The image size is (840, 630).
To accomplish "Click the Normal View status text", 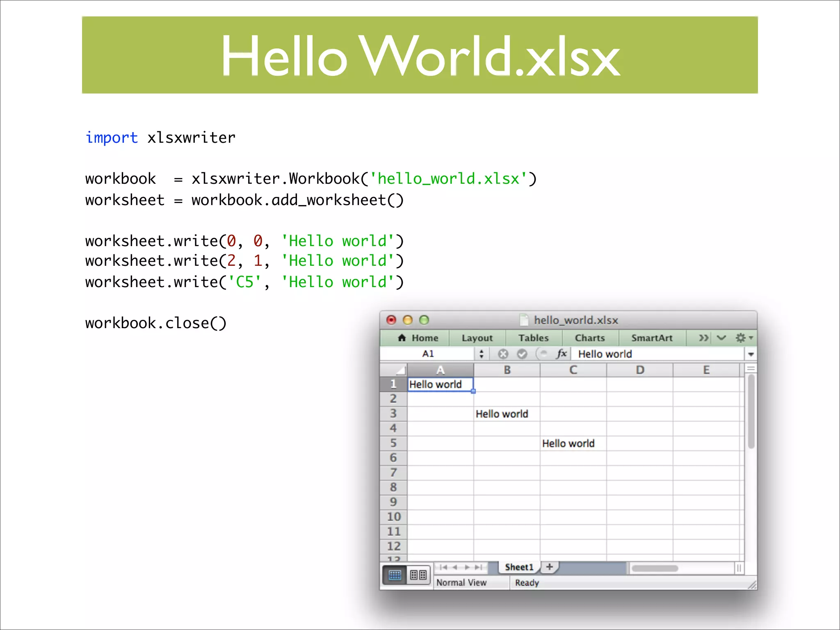I will click(x=461, y=582).
